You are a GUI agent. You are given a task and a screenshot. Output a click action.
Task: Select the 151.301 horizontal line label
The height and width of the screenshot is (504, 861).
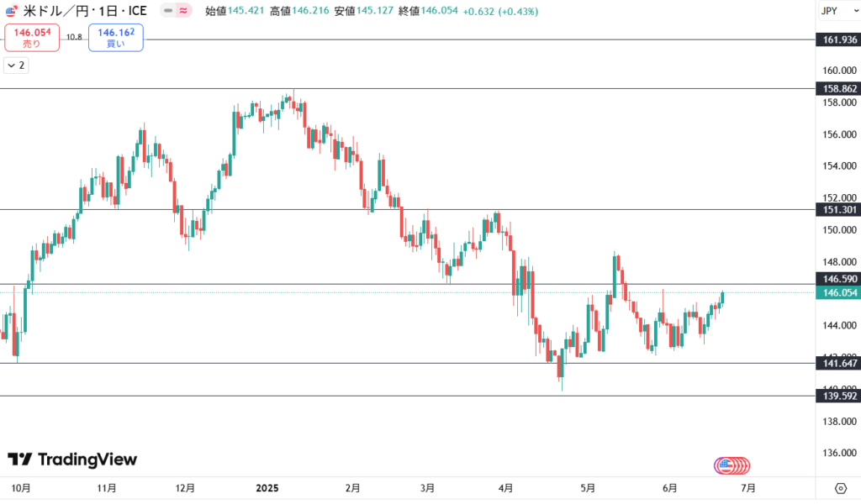[x=838, y=209]
